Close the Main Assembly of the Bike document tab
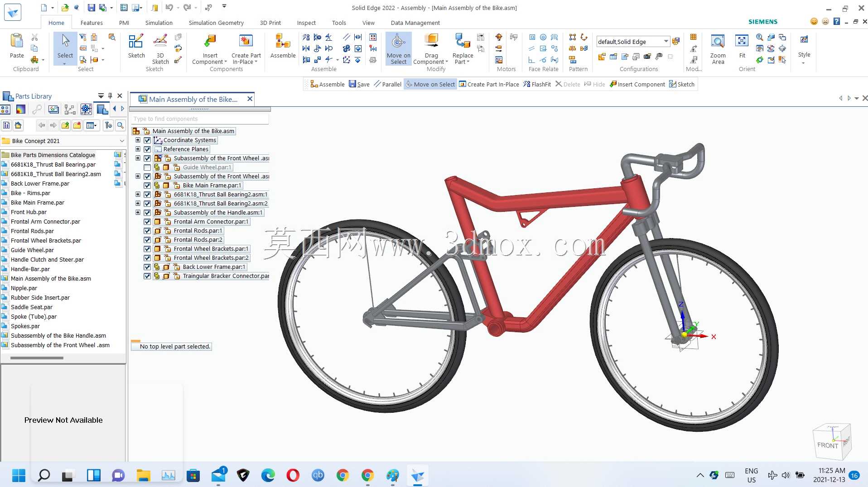The width and height of the screenshot is (868, 487). [x=250, y=99]
